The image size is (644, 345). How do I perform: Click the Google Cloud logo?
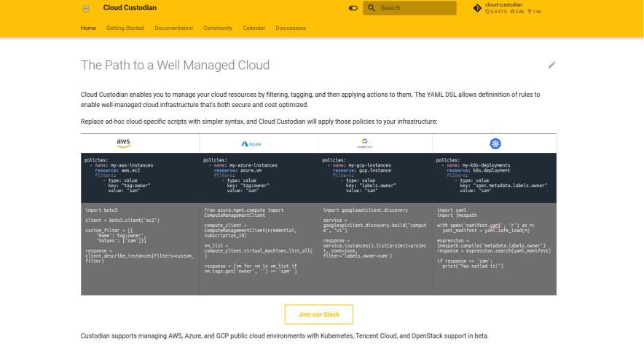pyautogui.click(x=364, y=143)
